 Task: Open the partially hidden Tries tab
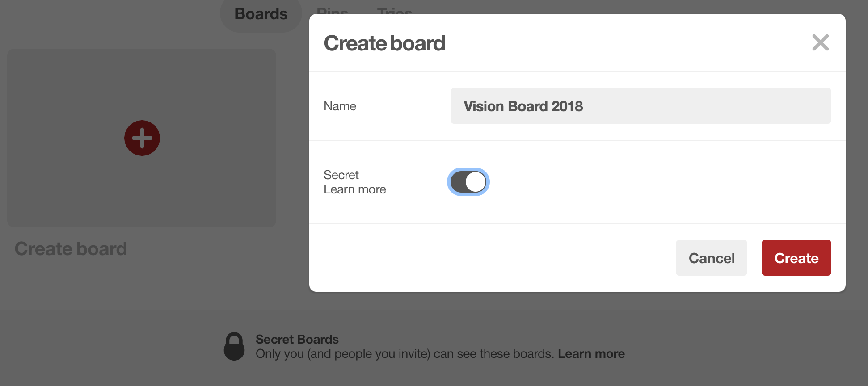click(394, 10)
